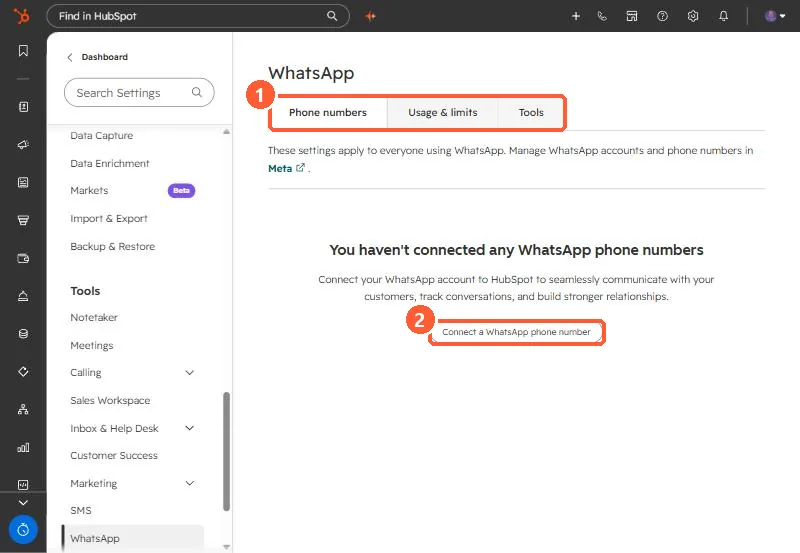Viewport: 800px width, 553px height.
Task: Open SMS settings
Action: 81,511
